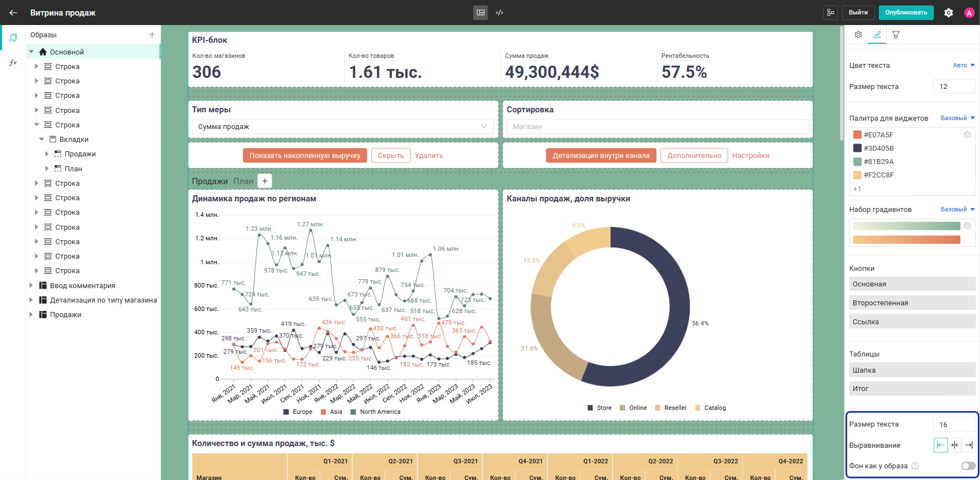Image resolution: width=980 pixels, height=480 pixels.
Task: Toggle Фон как у образа switch
Action: (x=968, y=466)
